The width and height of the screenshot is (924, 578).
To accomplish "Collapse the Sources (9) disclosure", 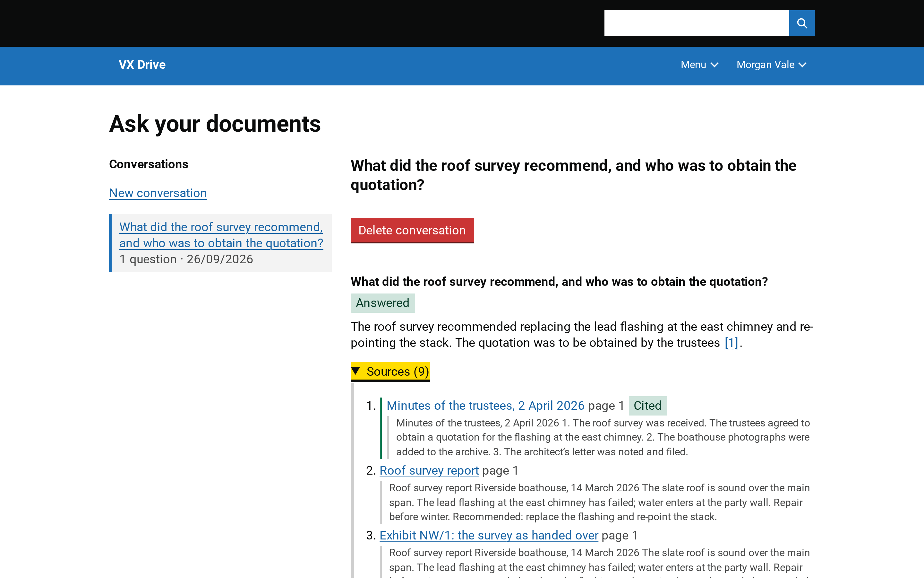I will pos(390,372).
